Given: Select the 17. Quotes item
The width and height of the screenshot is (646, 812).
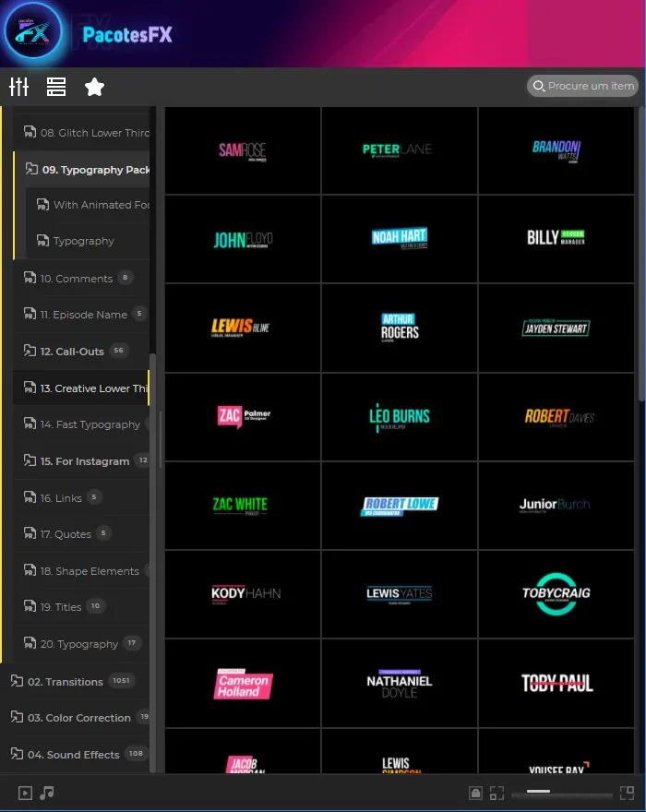Looking at the screenshot, I should coord(66,534).
